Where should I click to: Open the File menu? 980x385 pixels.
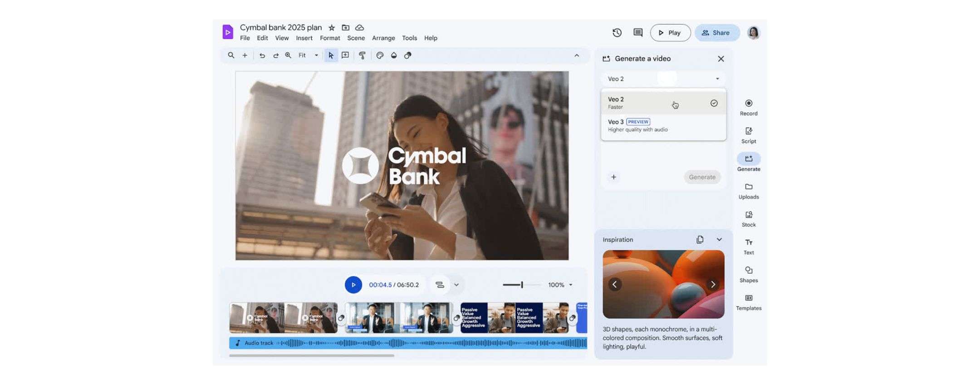pyautogui.click(x=245, y=38)
